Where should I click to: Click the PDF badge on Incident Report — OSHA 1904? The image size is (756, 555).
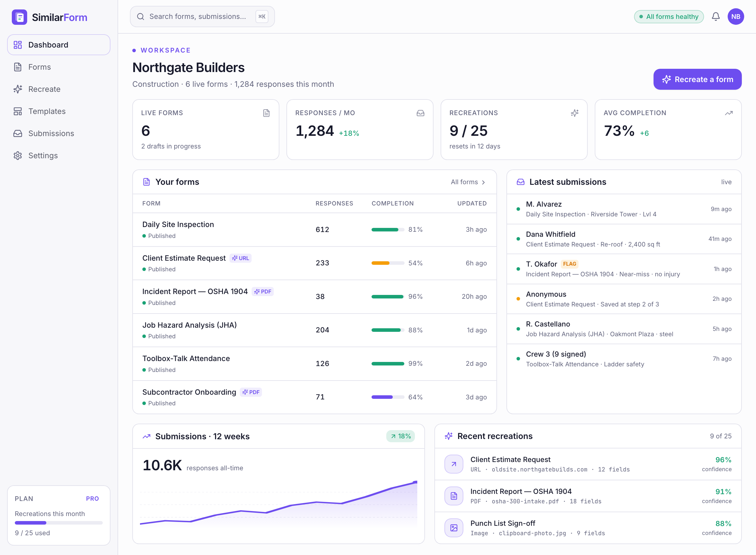coord(263,292)
